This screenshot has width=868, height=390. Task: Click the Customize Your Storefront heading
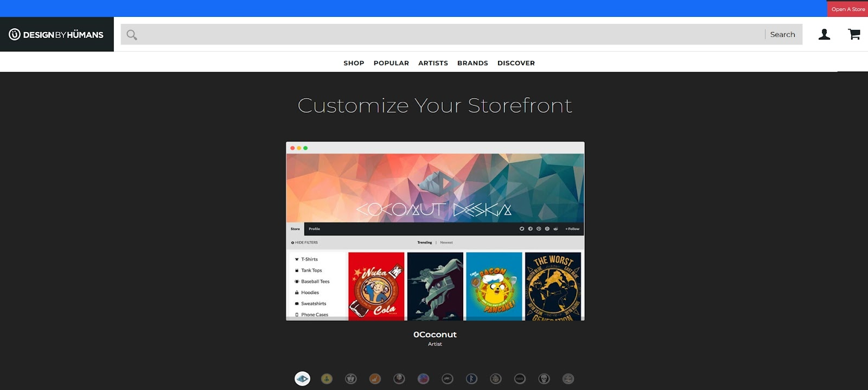point(435,105)
